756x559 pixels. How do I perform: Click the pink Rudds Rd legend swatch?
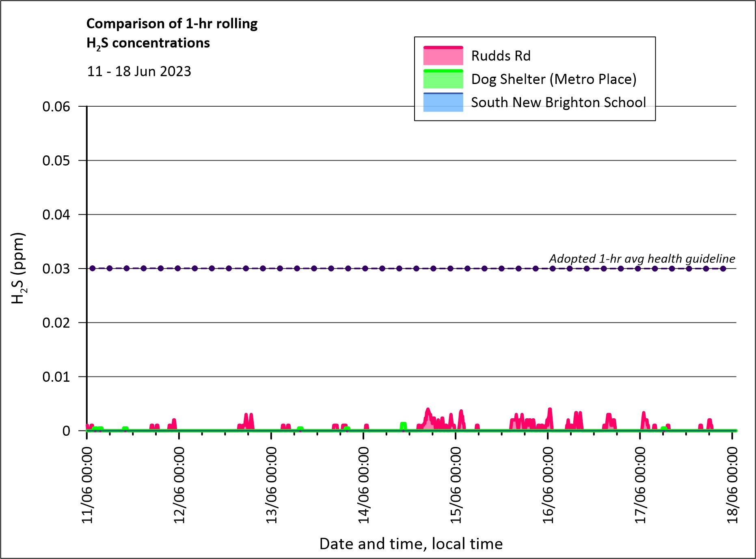[443, 56]
